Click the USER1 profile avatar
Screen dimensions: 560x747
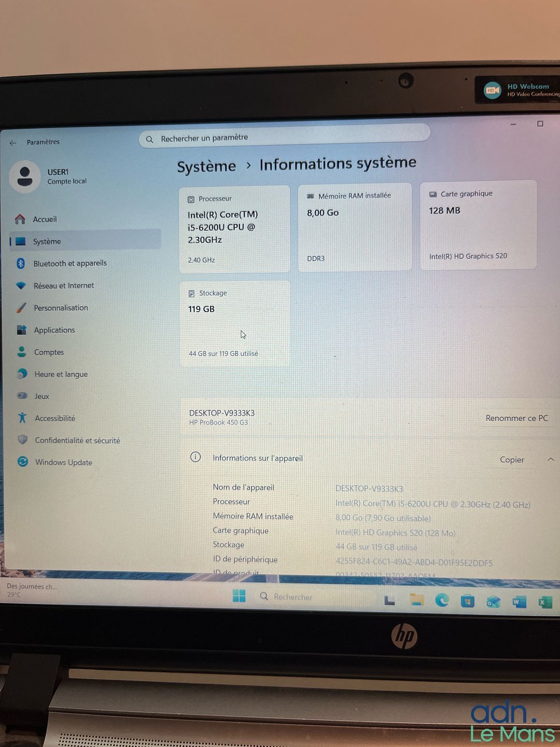click(25, 176)
